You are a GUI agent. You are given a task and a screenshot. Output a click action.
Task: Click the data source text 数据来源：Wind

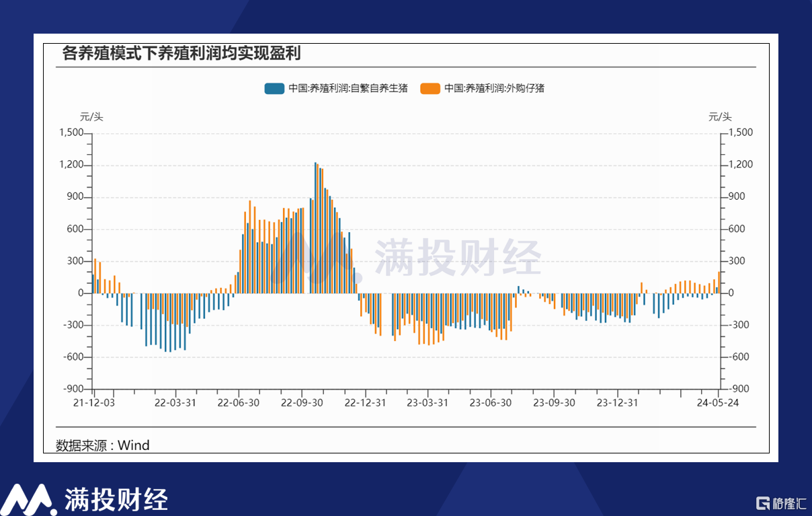[103, 445]
